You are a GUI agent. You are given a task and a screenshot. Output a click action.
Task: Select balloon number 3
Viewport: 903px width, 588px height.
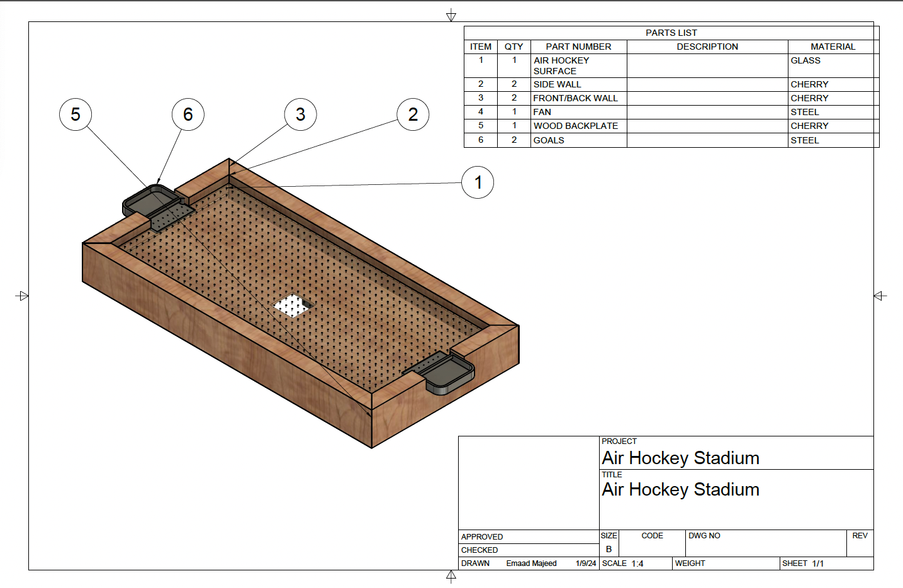click(x=301, y=114)
